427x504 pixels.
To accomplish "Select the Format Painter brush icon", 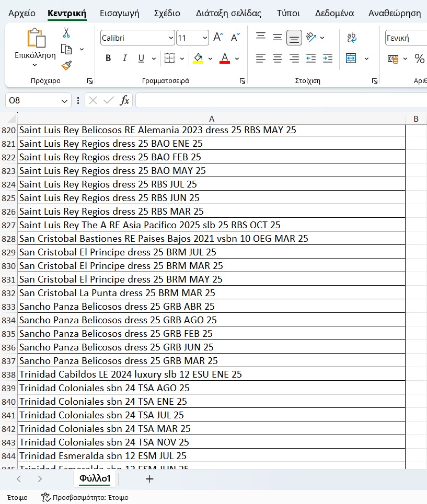I will point(66,65).
